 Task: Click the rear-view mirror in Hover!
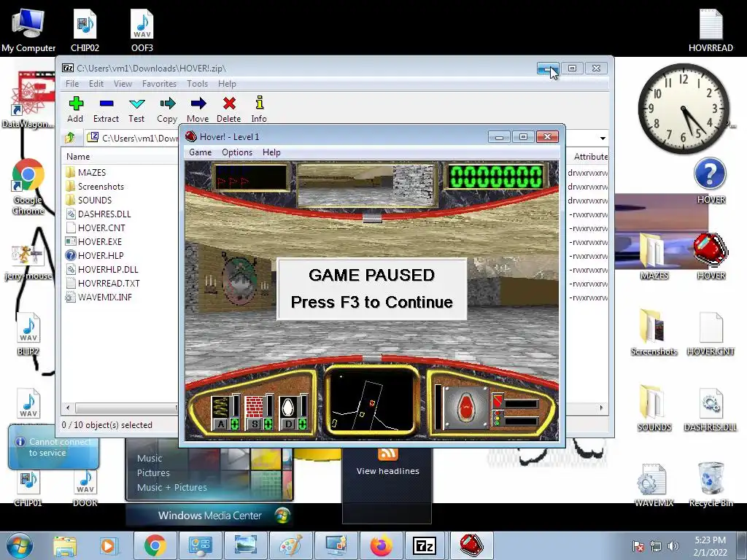pyautogui.click(x=367, y=184)
